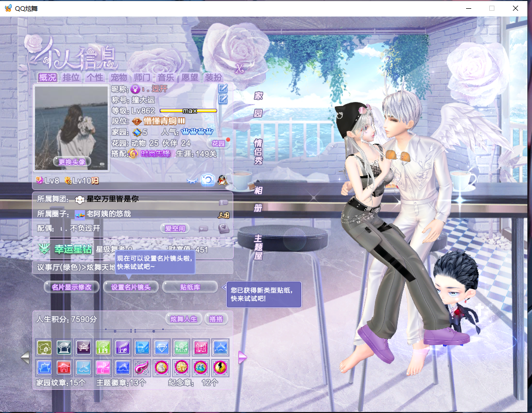Click the QQ penguin icon
Viewport: 532px width, 413px height.
tap(222, 180)
